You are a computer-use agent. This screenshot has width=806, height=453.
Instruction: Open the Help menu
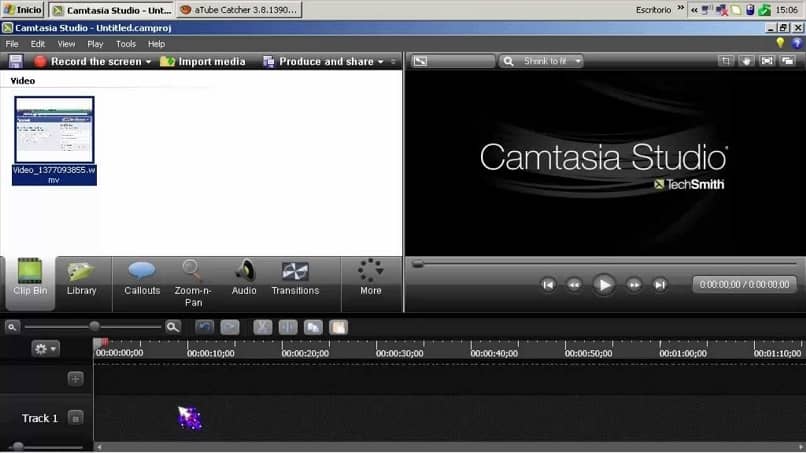click(156, 44)
